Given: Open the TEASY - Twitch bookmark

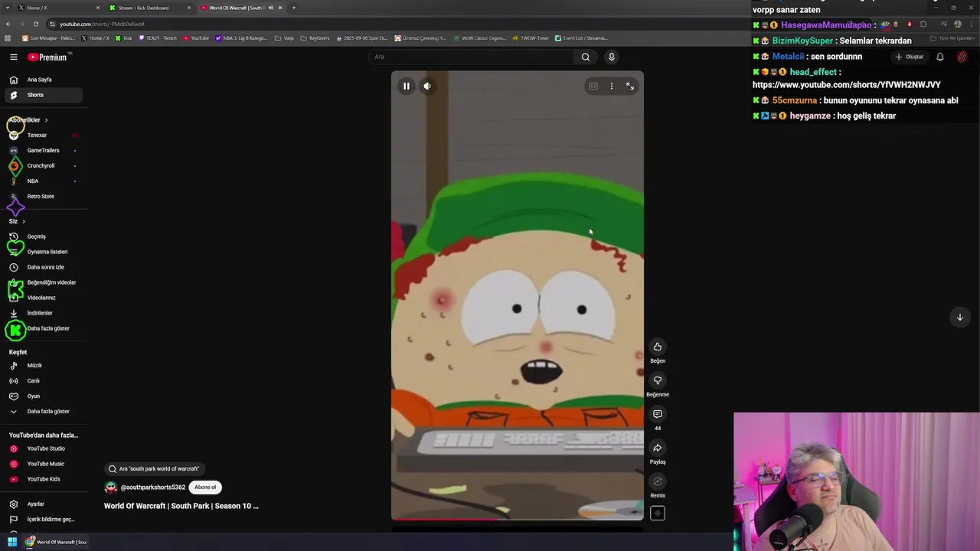Looking at the screenshot, I should [158, 38].
